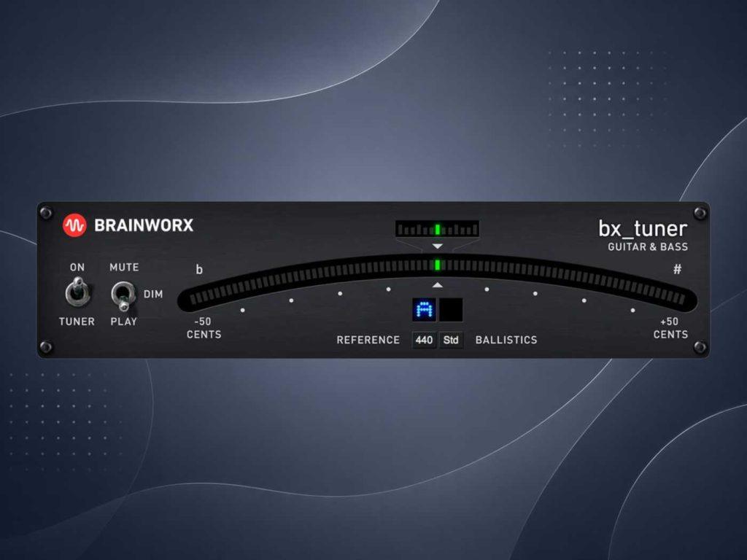Click the bx_tuner plugin title

[643, 228]
